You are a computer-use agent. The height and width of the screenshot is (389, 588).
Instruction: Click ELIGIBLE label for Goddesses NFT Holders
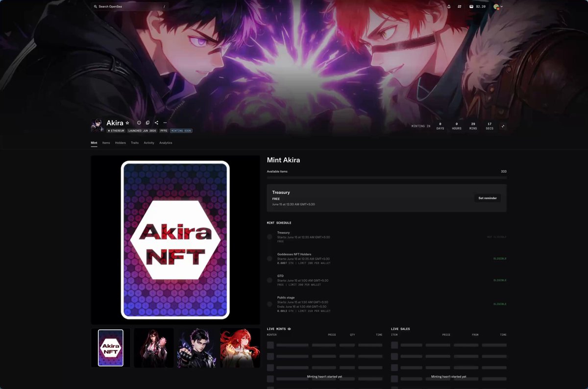(x=500, y=258)
